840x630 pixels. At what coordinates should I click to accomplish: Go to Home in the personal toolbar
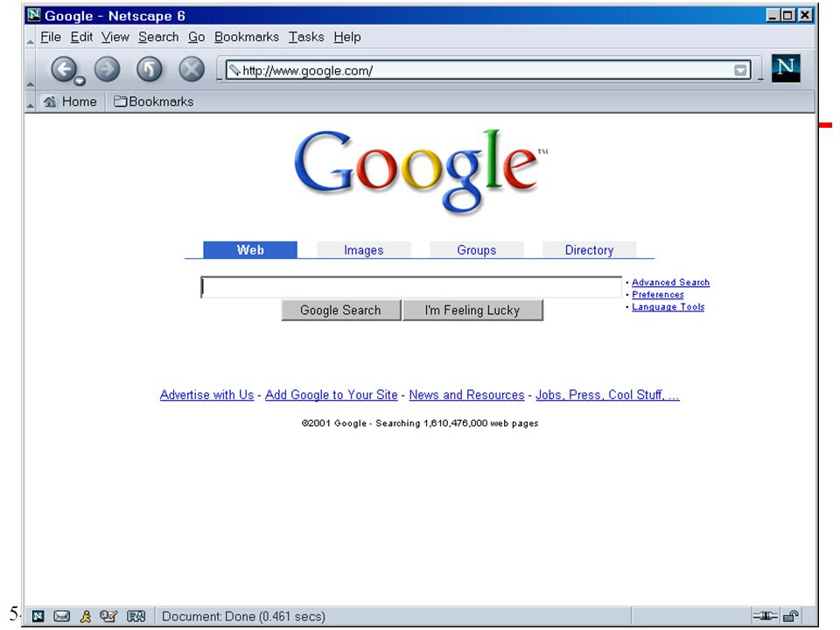pyautogui.click(x=70, y=101)
